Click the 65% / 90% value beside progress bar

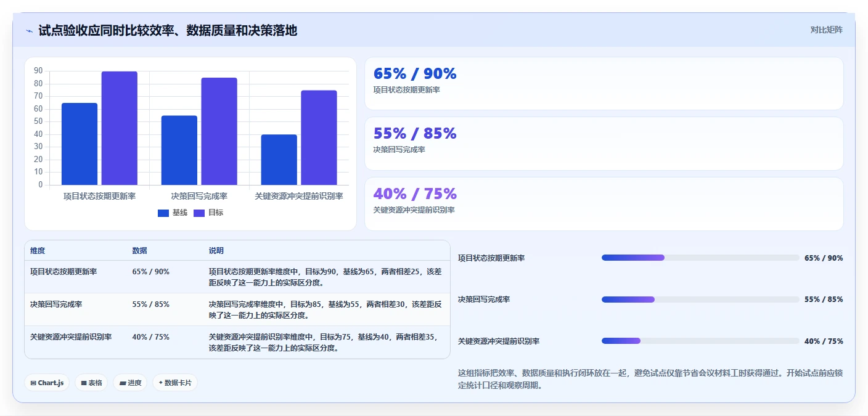(x=824, y=258)
